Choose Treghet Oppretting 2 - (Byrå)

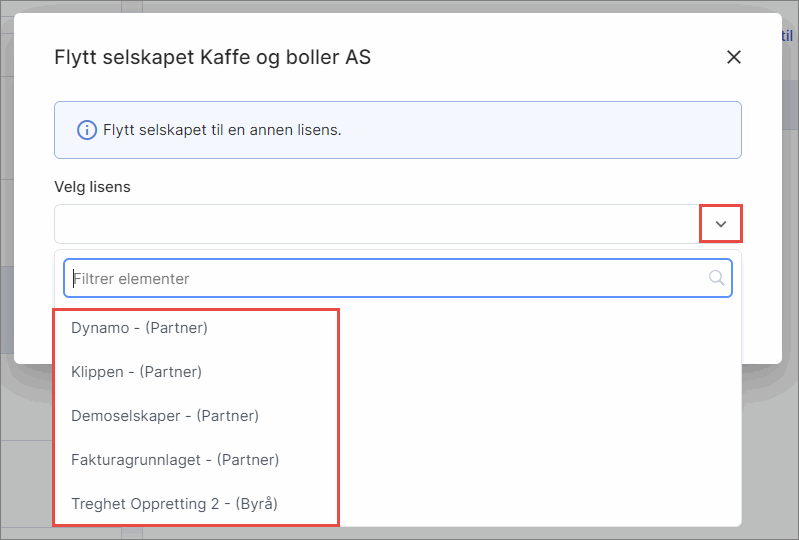tap(174, 503)
